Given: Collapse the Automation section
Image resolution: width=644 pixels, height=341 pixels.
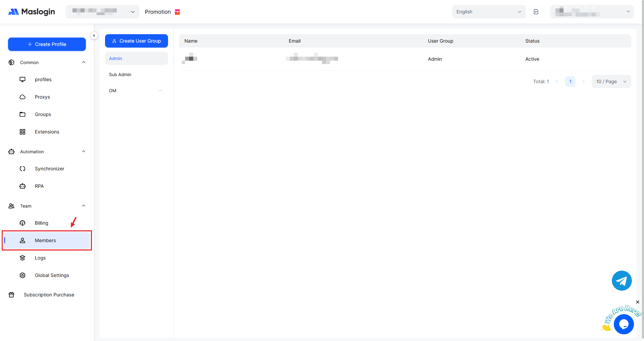Looking at the screenshot, I should tap(84, 152).
